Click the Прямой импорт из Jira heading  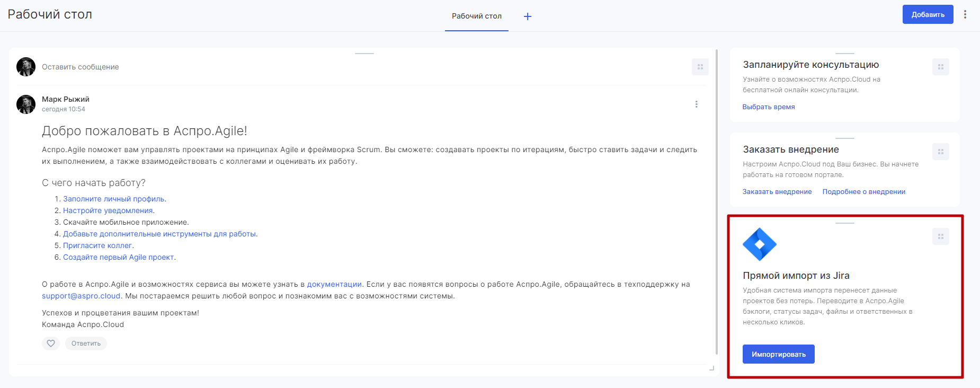796,276
